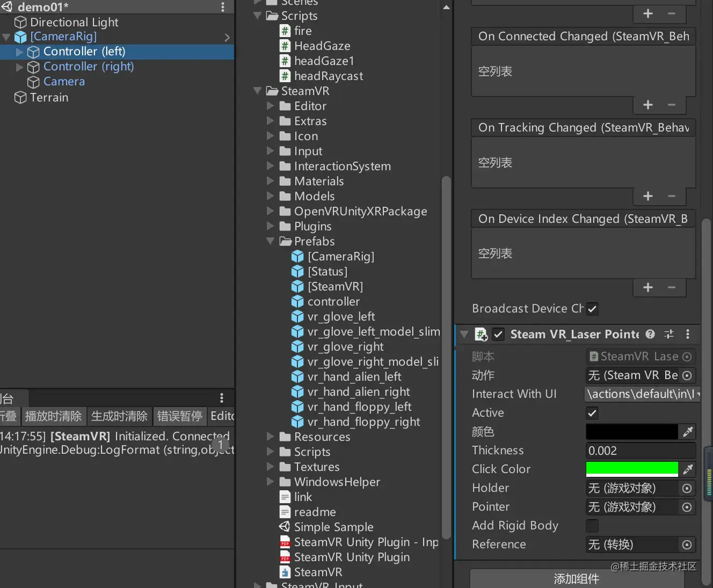Open the object picker for Holder
Screen dimensions: 713x588
coord(687,488)
